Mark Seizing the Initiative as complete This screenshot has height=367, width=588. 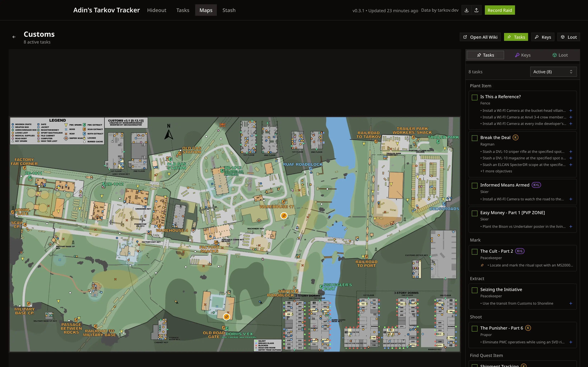click(474, 290)
